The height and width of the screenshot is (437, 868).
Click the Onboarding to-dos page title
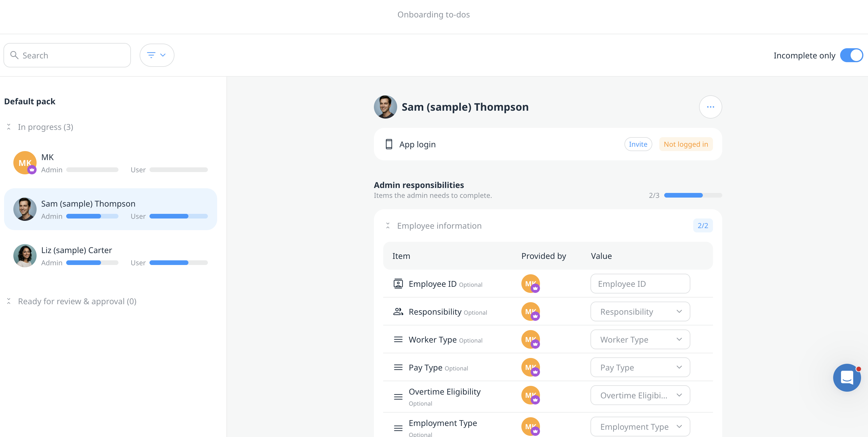point(433,15)
